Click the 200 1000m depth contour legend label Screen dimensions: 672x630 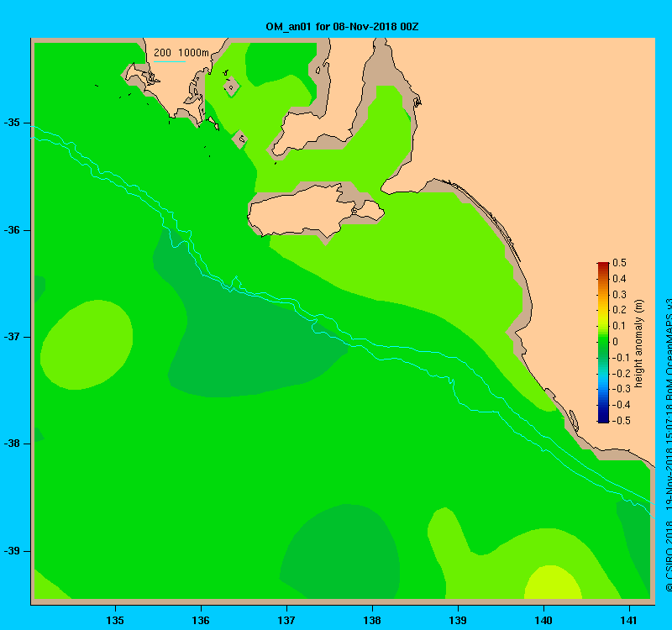tap(181, 53)
